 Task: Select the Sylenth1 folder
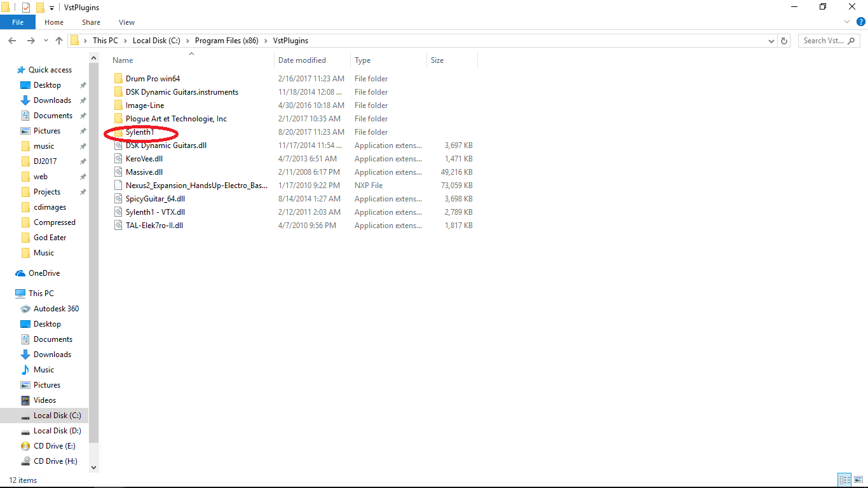[x=140, y=132]
